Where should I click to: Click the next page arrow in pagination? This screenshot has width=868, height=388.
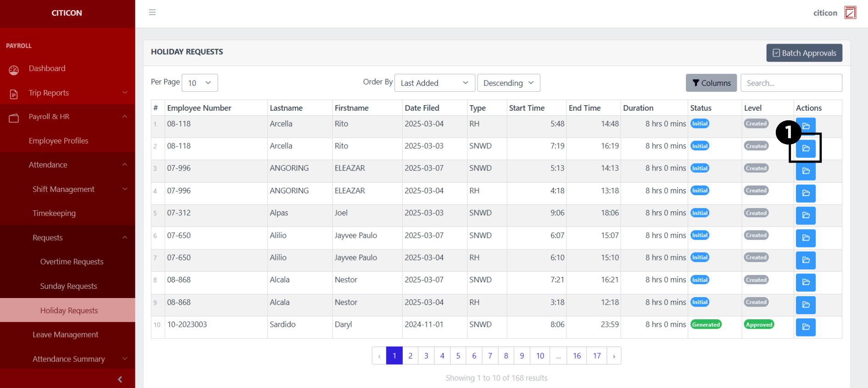click(614, 356)
